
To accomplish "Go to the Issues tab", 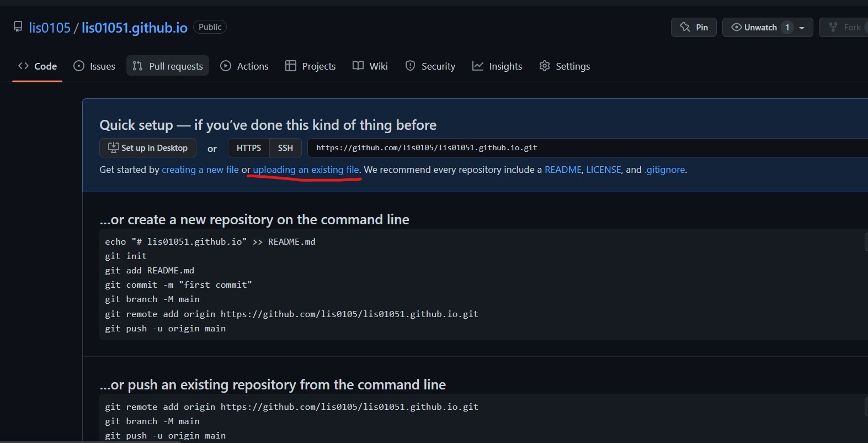I will 94,66.
